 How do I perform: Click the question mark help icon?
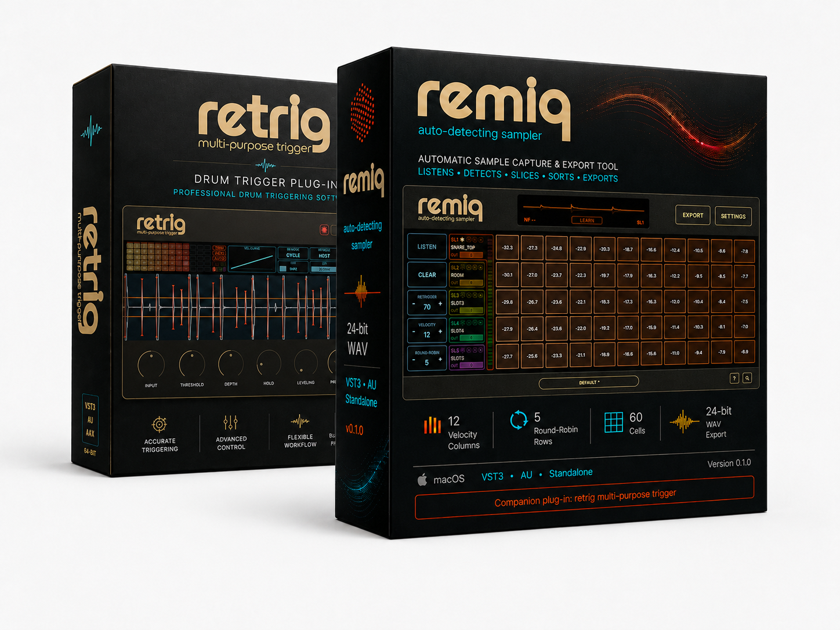tap(734, 378)
